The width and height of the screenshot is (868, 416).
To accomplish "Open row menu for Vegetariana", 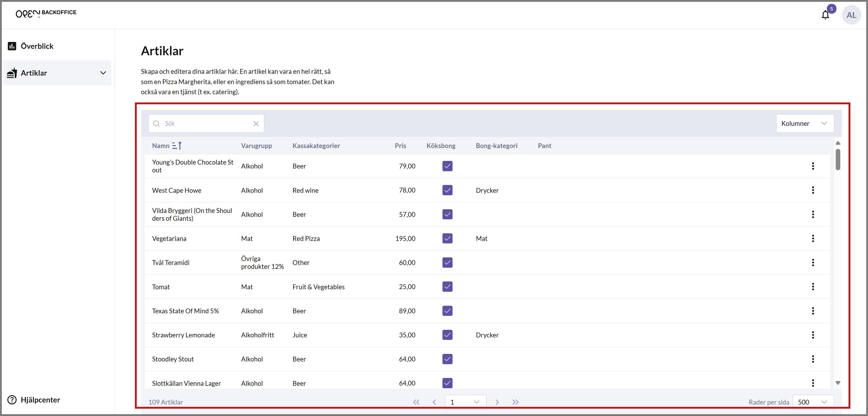I will [813, 238].
